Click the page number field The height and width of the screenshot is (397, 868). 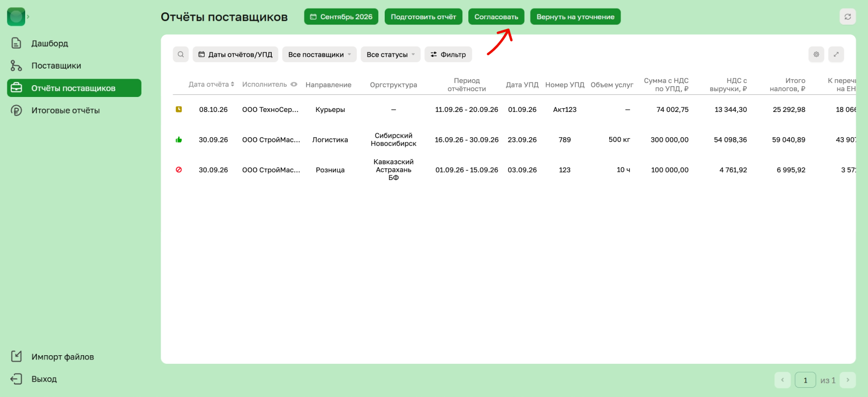pyautogui.click(x=805, y=380)
